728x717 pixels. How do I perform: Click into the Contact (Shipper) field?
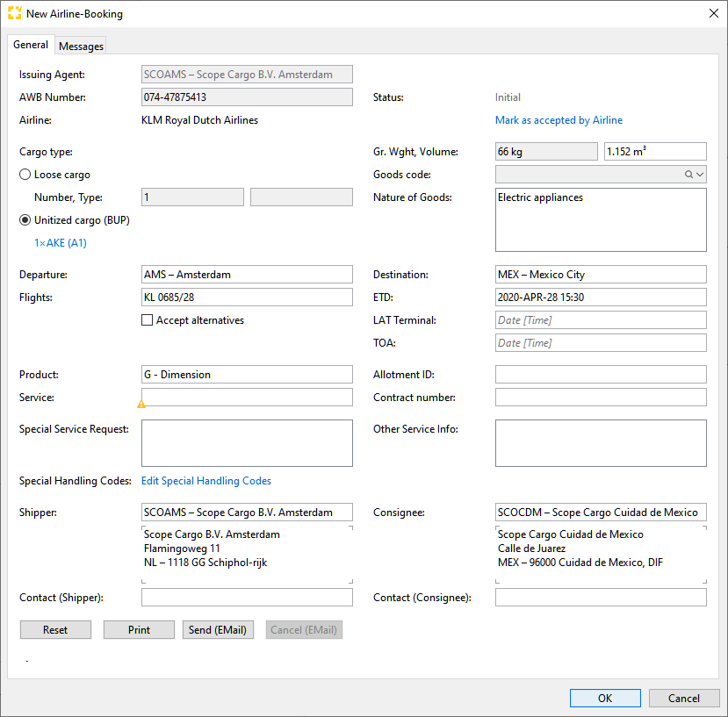246,597
